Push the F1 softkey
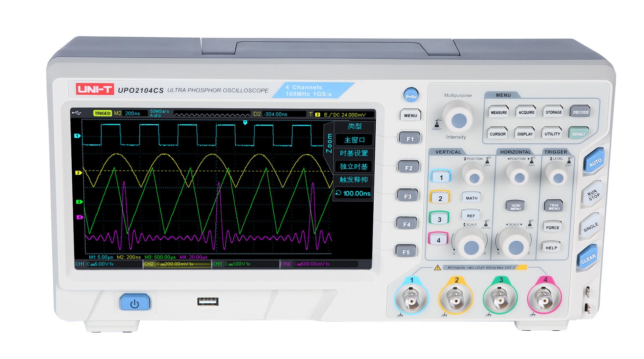 pos(410,139)
